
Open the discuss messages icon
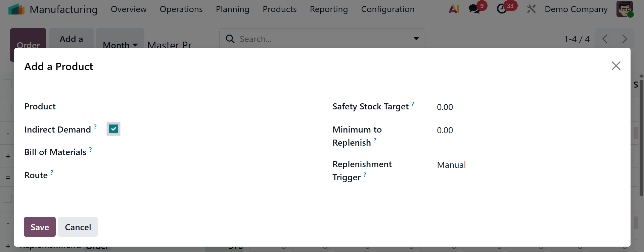(x=474, y=9)
